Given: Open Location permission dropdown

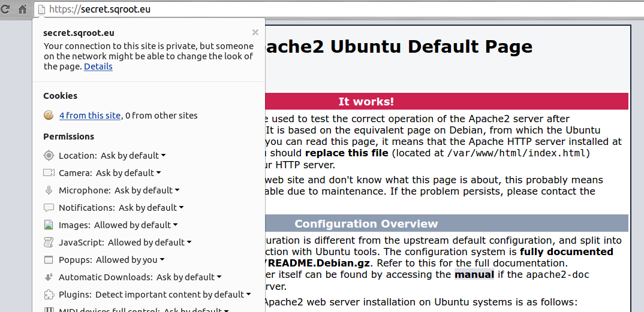Looking at the screenshot, I should [x=133, y=156].
